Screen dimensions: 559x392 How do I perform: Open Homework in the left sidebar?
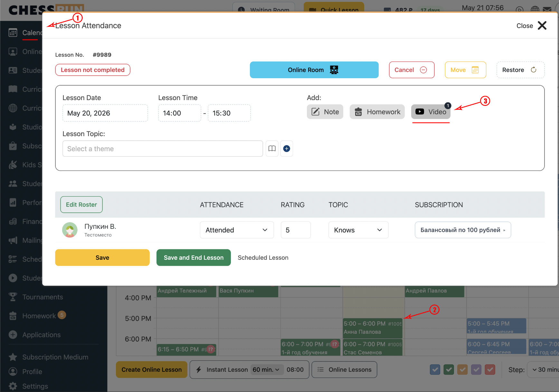[x=39, y=316]
